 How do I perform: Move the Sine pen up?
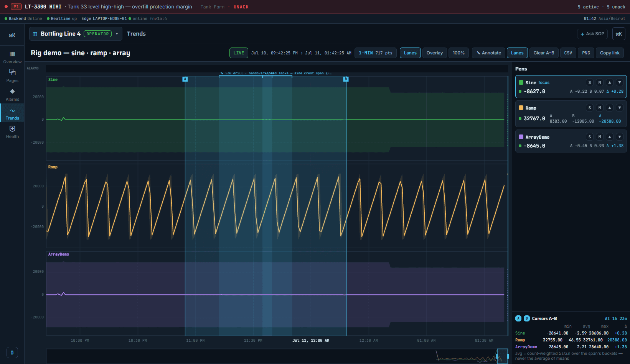[x=610, y=82]
